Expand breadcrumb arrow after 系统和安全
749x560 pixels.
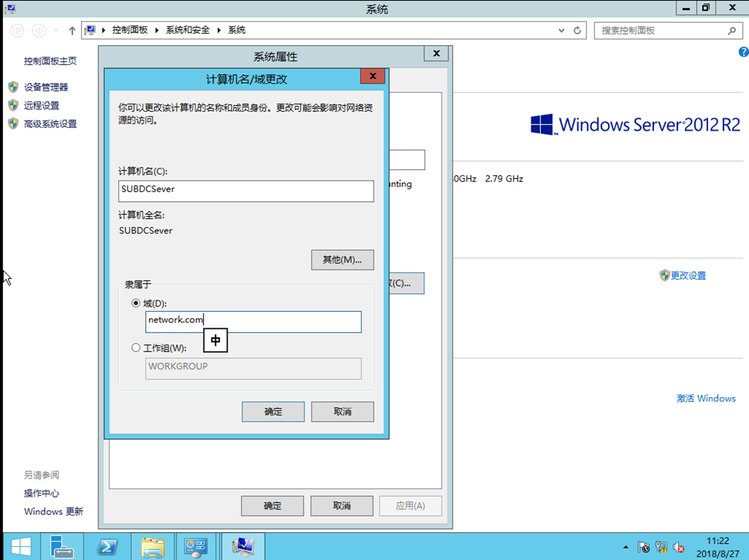click(220, 30)
